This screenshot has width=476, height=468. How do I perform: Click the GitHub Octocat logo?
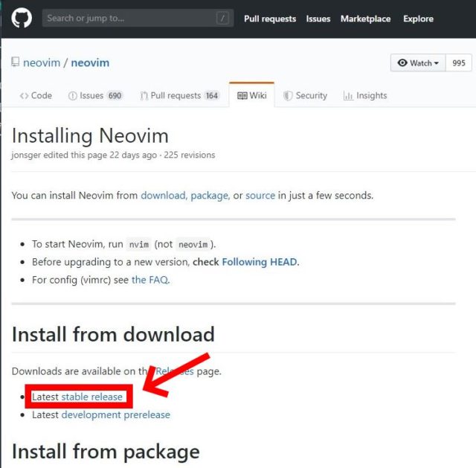tap(22, 18)
